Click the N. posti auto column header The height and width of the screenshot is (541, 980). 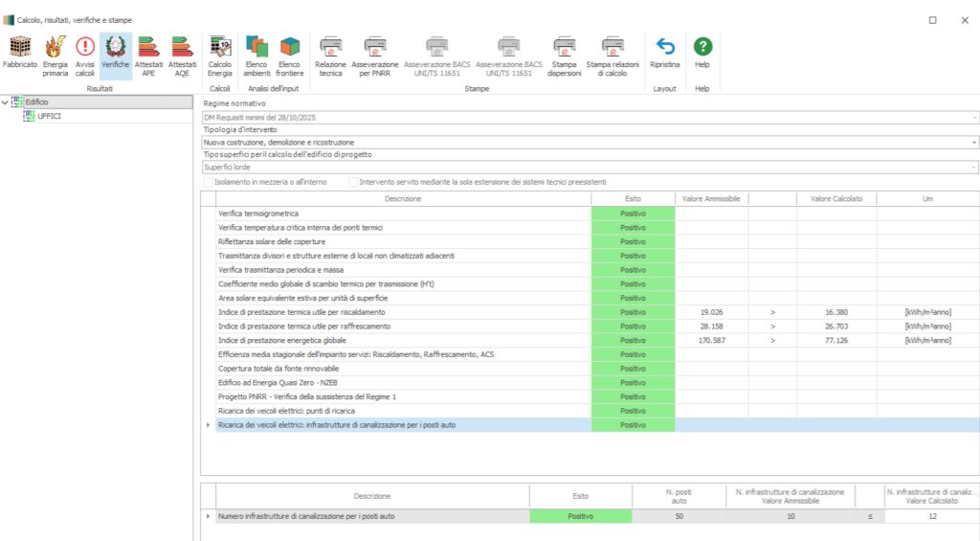(679, 497)
